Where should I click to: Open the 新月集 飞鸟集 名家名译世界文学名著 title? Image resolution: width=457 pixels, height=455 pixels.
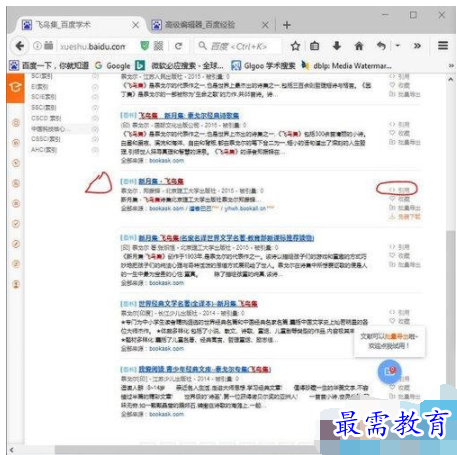tap(226, 238)
